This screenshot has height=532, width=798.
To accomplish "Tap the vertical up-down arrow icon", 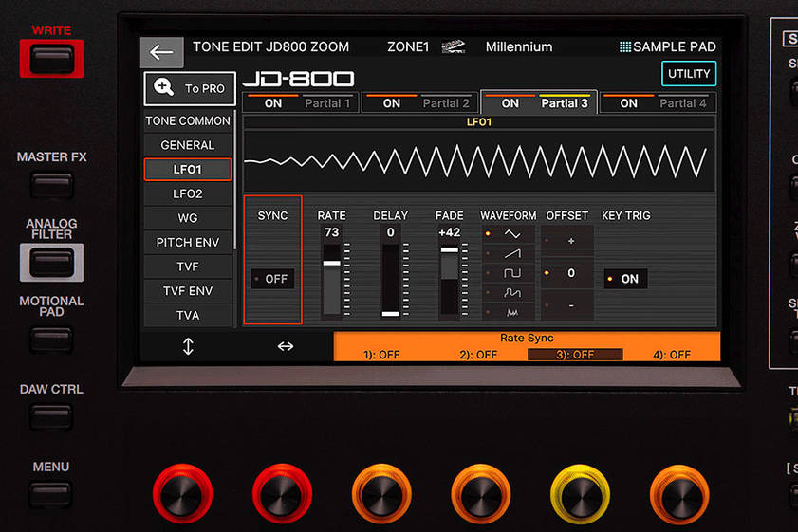I will click(x=188, y=347).
